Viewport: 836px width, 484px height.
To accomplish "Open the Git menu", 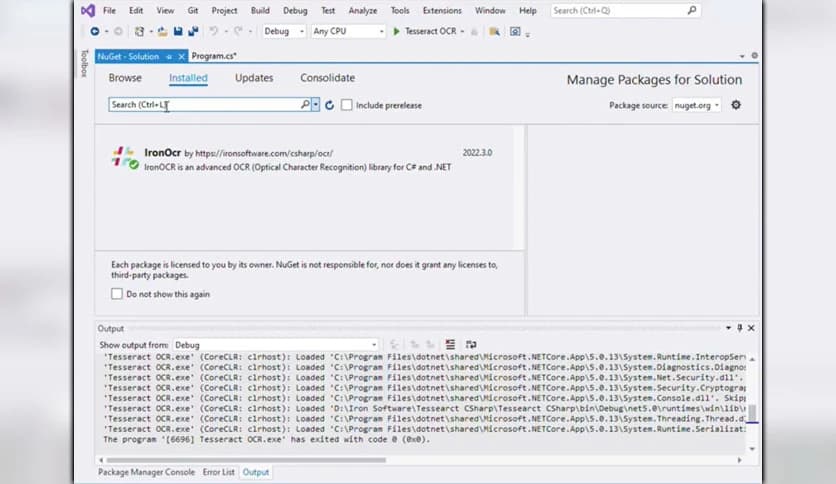I will pos(192,10).
